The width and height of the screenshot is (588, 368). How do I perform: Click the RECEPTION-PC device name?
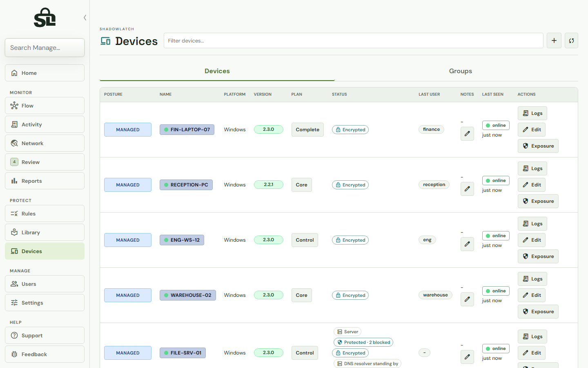(186, 185)
